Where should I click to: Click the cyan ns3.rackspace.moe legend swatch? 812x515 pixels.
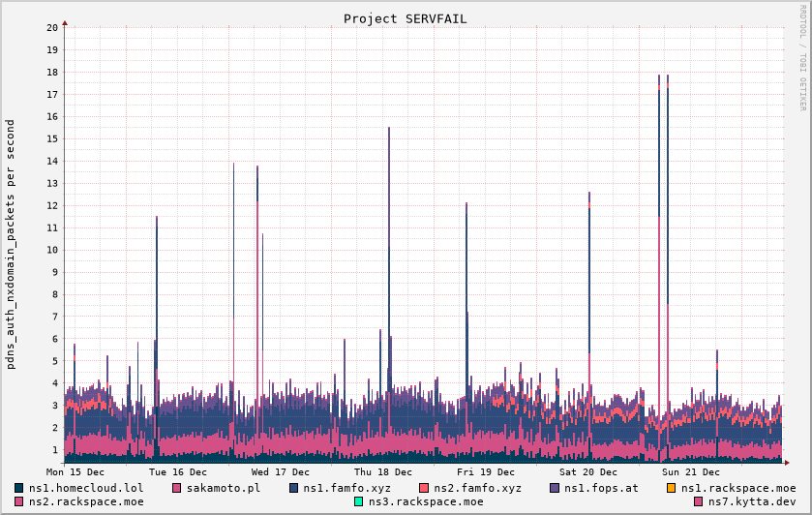coord(359,501)
